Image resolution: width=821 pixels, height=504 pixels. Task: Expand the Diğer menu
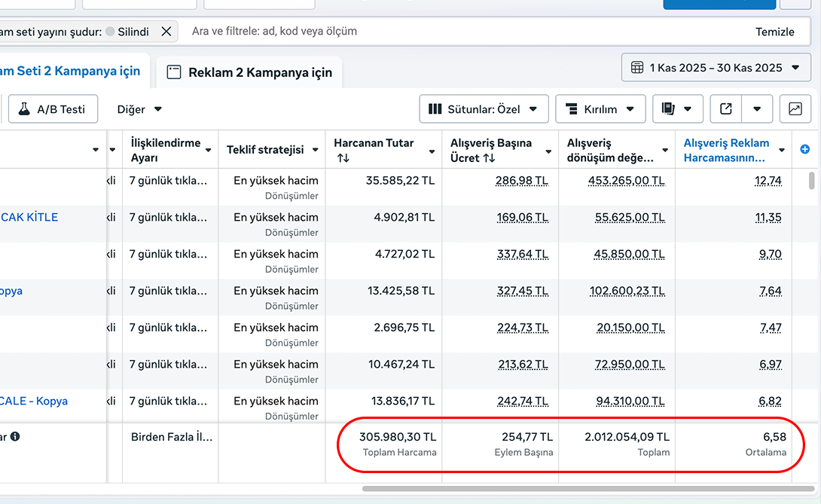click(x=139, y=109)
